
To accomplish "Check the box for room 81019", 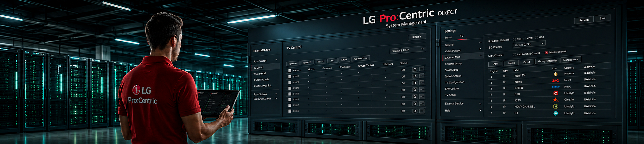I will 290,94.
